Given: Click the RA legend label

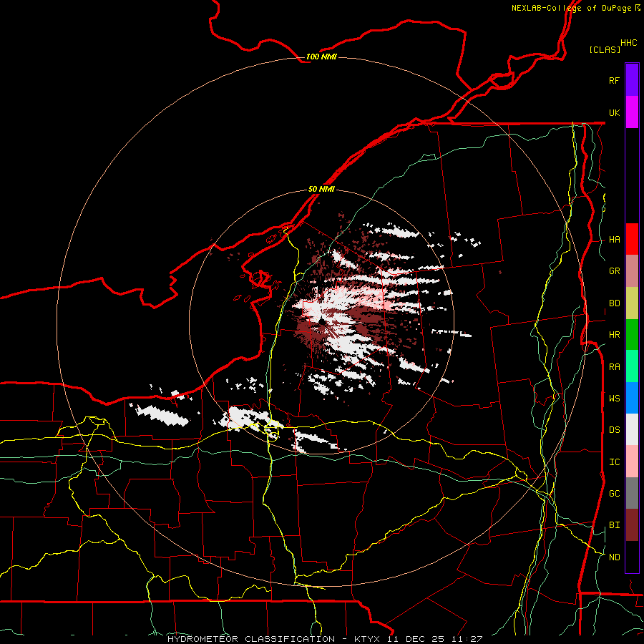Looking at the screenshot, I should (x=614, y=367).
